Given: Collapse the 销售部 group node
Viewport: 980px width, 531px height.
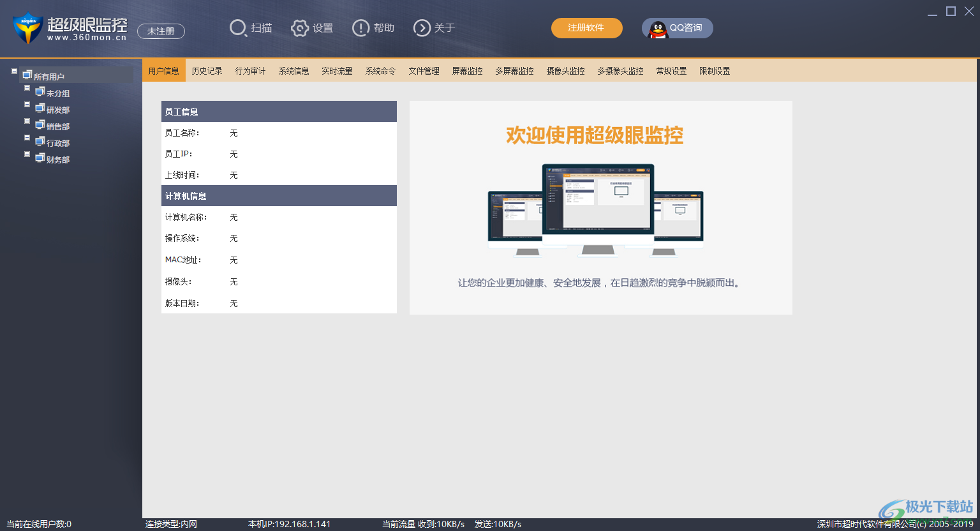Looking at the screenshot, I should coord(27,121).
